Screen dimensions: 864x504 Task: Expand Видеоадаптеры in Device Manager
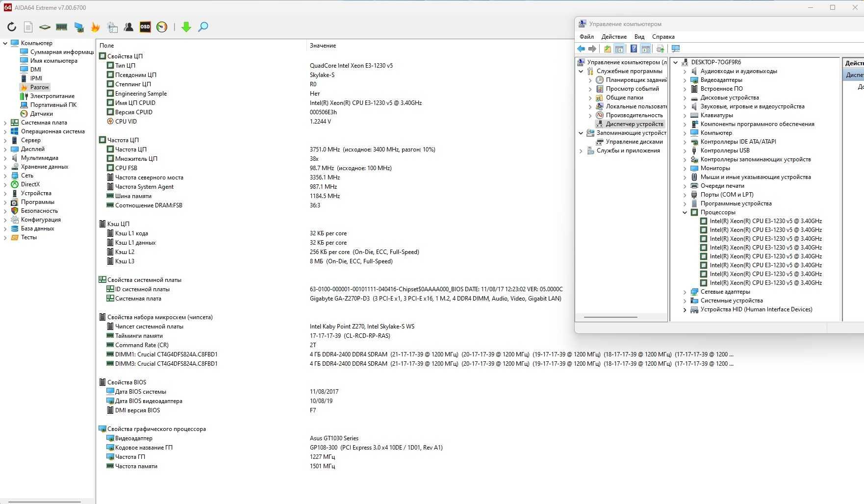click(x=685, y=80)
